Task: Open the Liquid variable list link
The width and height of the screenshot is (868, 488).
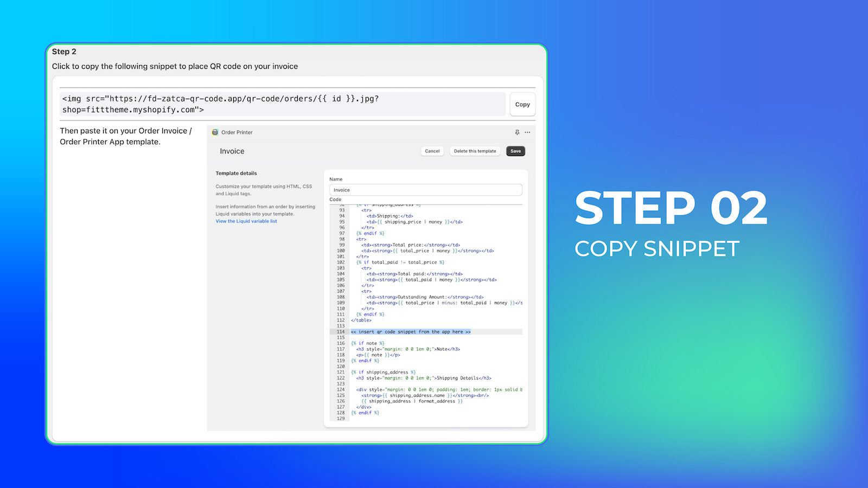Action: (246, 221)
